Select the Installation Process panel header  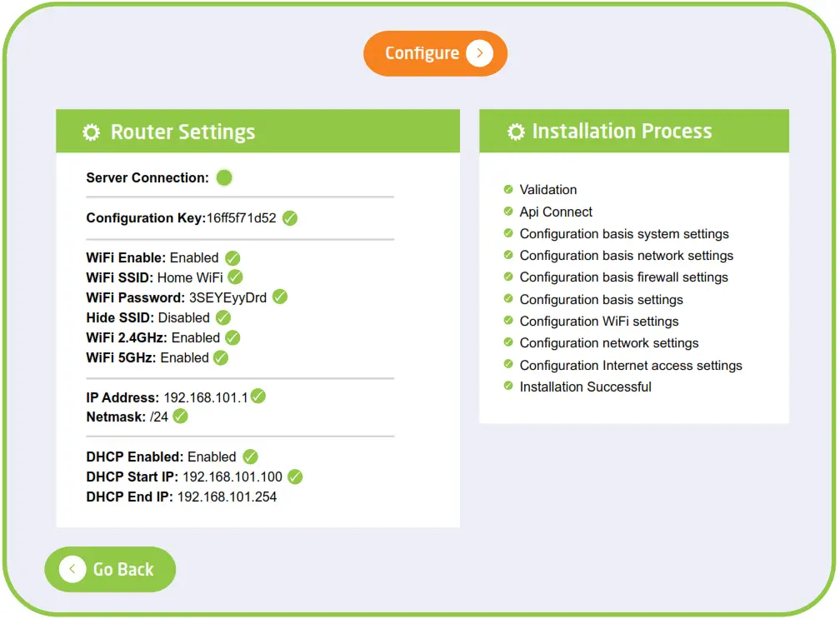click(x=633, y=131)
